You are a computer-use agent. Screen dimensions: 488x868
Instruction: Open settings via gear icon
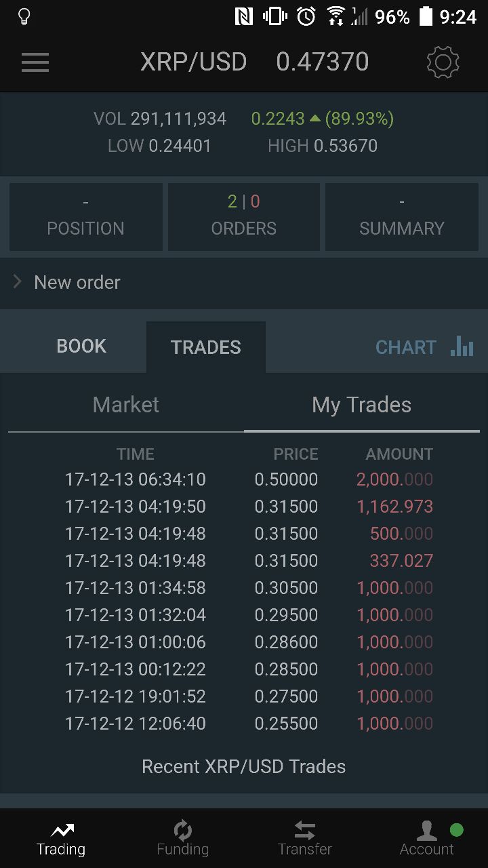pyautogui.click(x=443, y=62)
